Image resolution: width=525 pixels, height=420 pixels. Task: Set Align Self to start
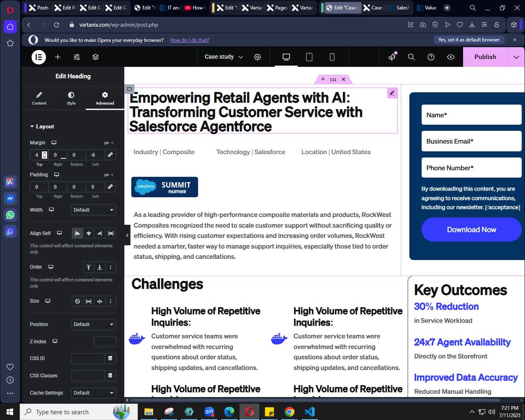(77, 233)
